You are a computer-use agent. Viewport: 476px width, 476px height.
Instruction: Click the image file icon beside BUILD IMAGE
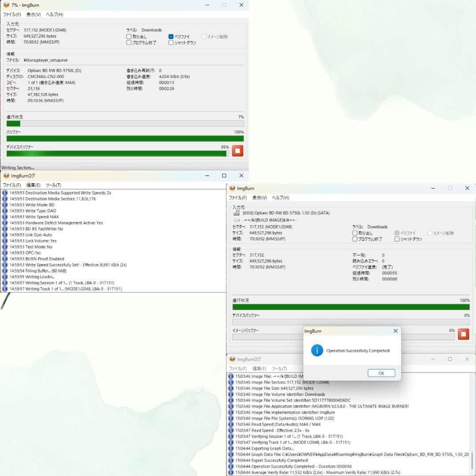tap(237, 220)
